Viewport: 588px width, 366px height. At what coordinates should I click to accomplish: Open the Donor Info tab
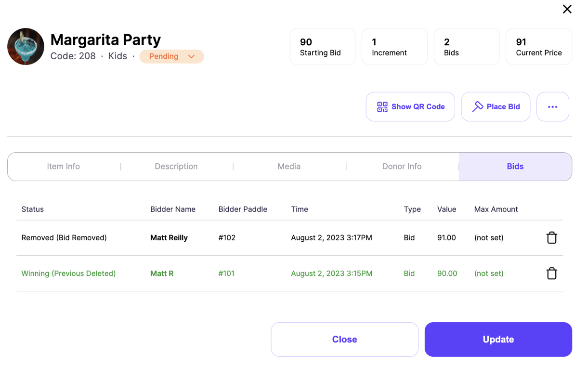(402, 166)
